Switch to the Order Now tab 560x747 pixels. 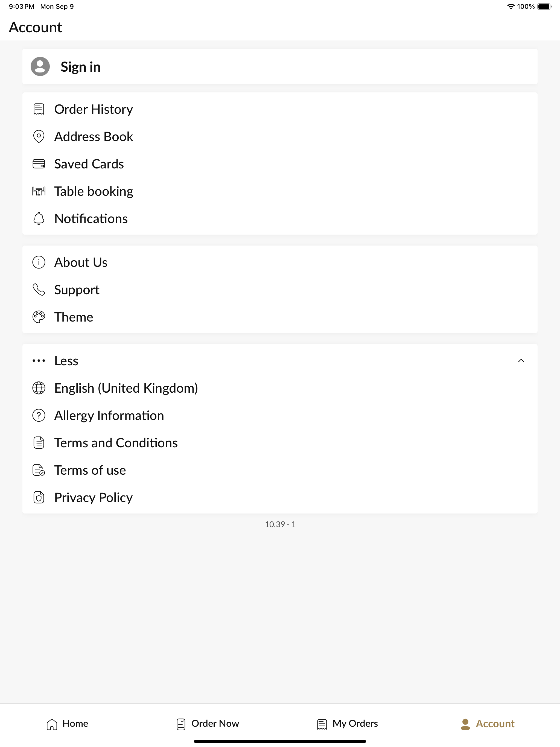tap(207, 724)
